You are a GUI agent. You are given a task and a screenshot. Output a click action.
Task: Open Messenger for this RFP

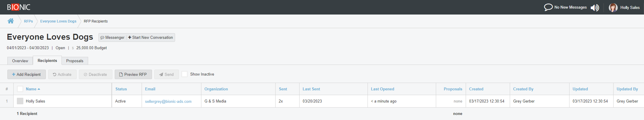coord(112,38)
